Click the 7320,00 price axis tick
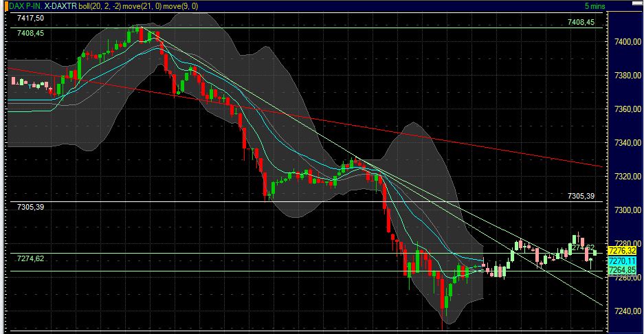 [x=628, y=177]
